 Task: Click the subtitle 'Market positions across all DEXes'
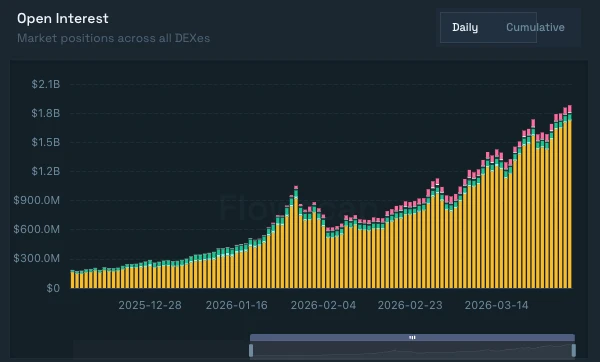tap(113, 38)
